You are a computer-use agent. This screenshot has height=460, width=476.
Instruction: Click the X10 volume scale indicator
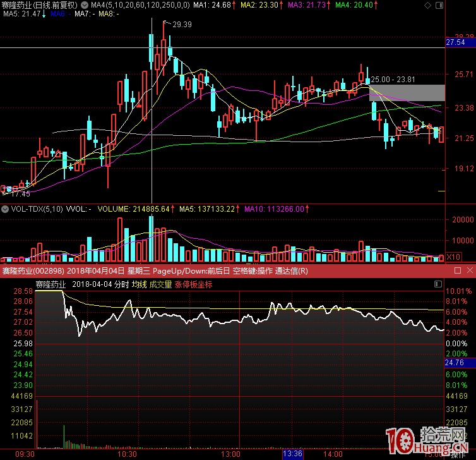click(x=453, y=257)
